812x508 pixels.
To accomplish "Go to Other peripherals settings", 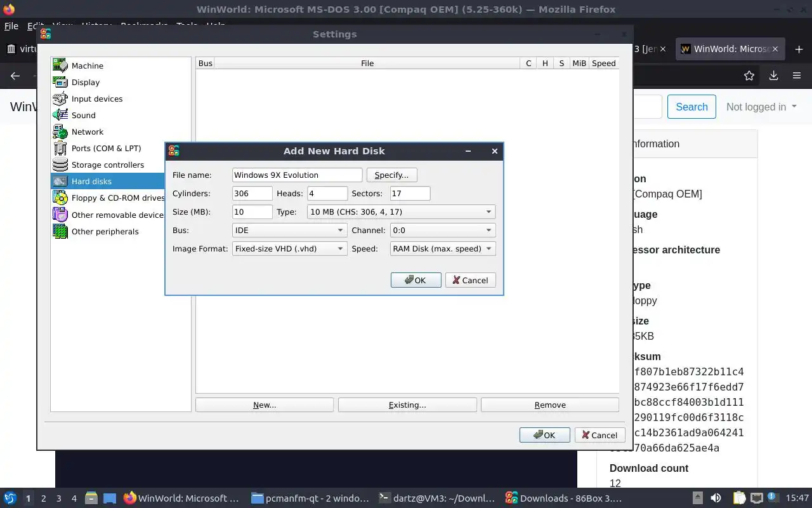I will [x=121, y=231].
